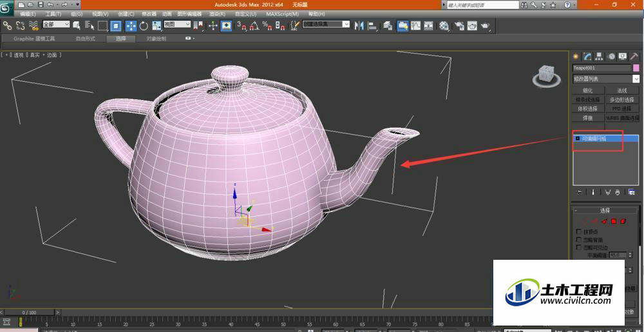Toggle Angle Snap icon
Viewport: 644px width, 332px height.
pos(254,26)
